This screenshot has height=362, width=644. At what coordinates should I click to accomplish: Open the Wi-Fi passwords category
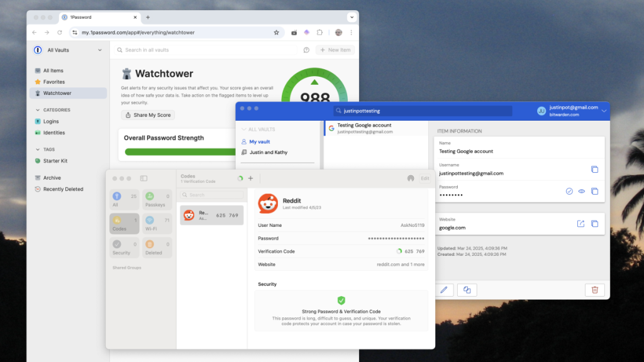(157, 224)
